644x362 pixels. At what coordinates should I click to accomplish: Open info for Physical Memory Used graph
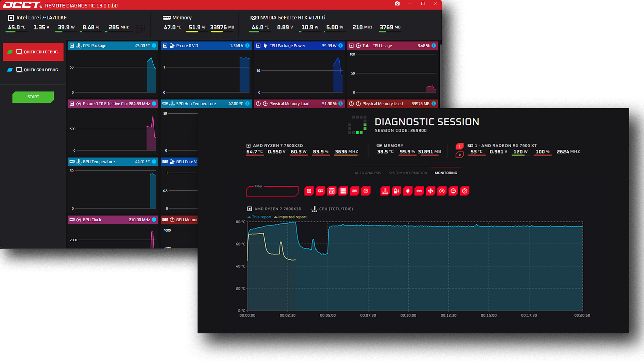pos(434,104)
